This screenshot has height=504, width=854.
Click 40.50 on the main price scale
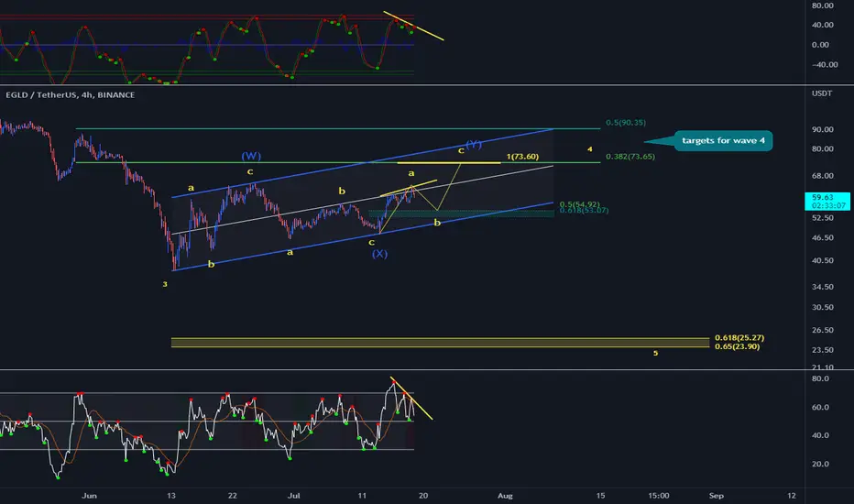823,260
